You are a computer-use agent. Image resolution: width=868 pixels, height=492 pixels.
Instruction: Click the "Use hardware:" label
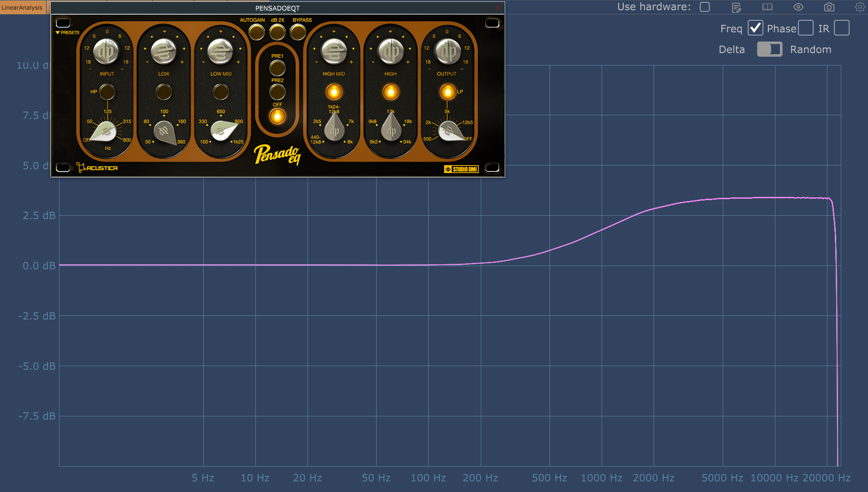click(x=654, y=7)
